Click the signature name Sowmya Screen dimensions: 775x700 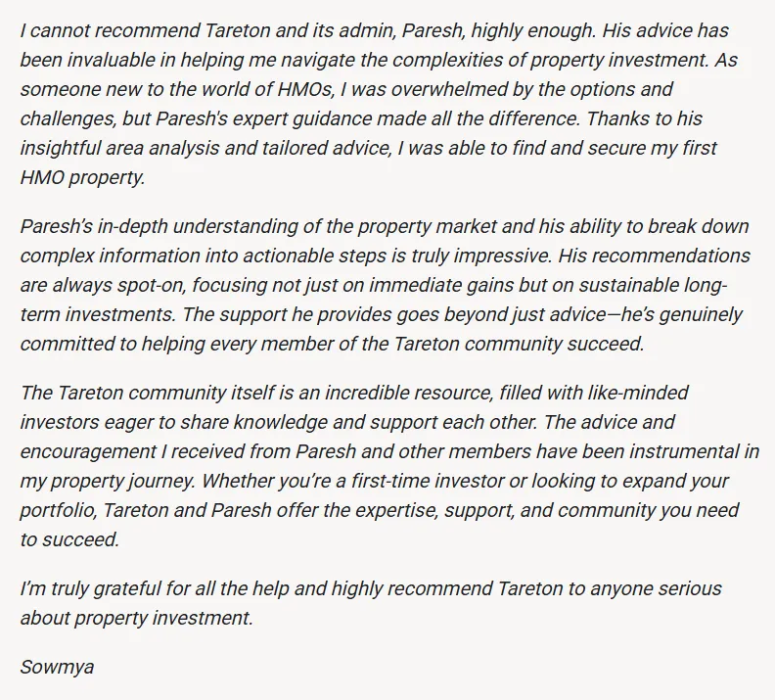click(x=56, y=668)
